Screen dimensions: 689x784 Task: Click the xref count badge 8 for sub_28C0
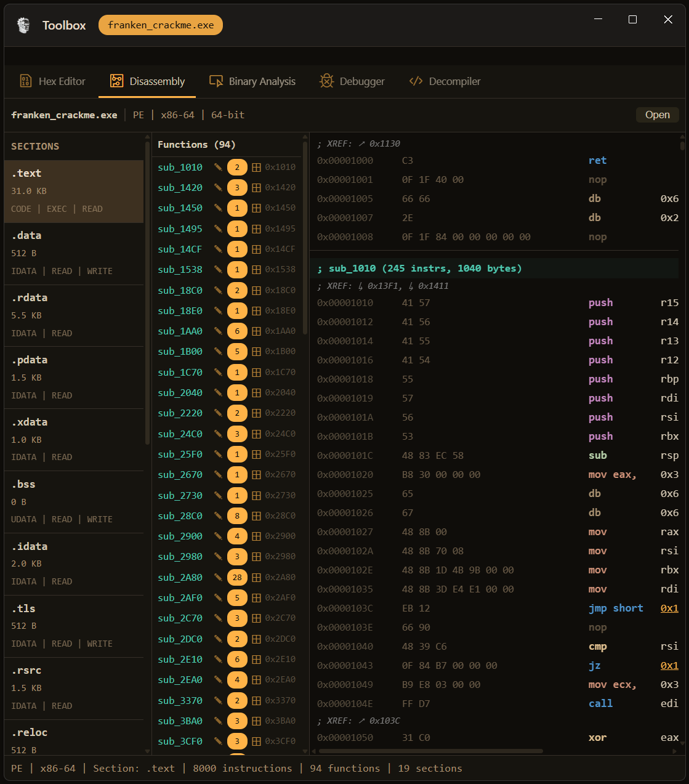(x=237, y=515)
